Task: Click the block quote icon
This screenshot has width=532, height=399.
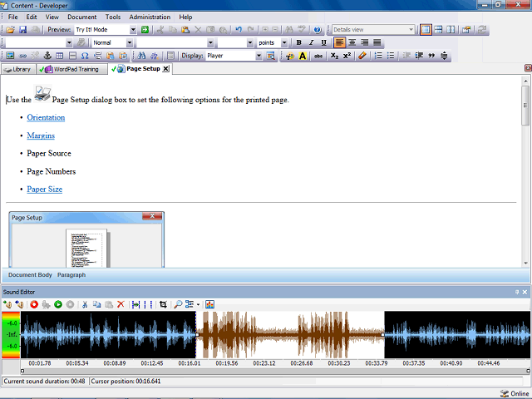Action: pos(431,56)
